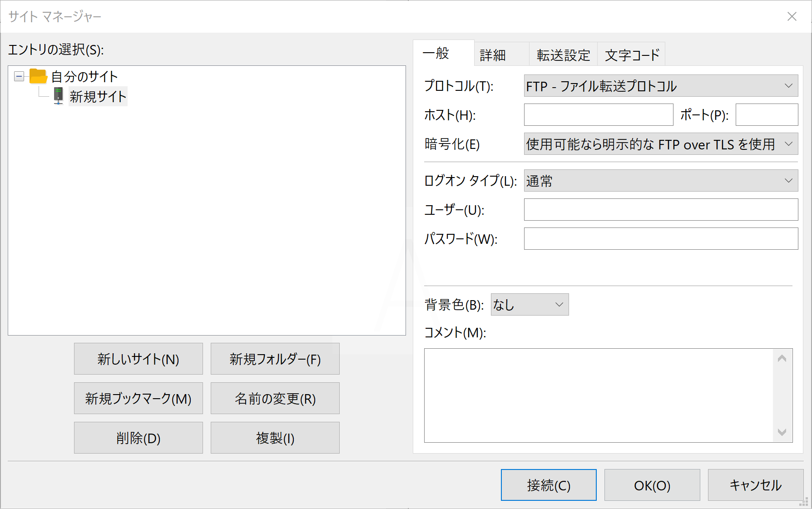The width and height of the screenshot is (812, 509).
Task: Switch to the 詳細 tab
Action: click(x=492, y=54)
